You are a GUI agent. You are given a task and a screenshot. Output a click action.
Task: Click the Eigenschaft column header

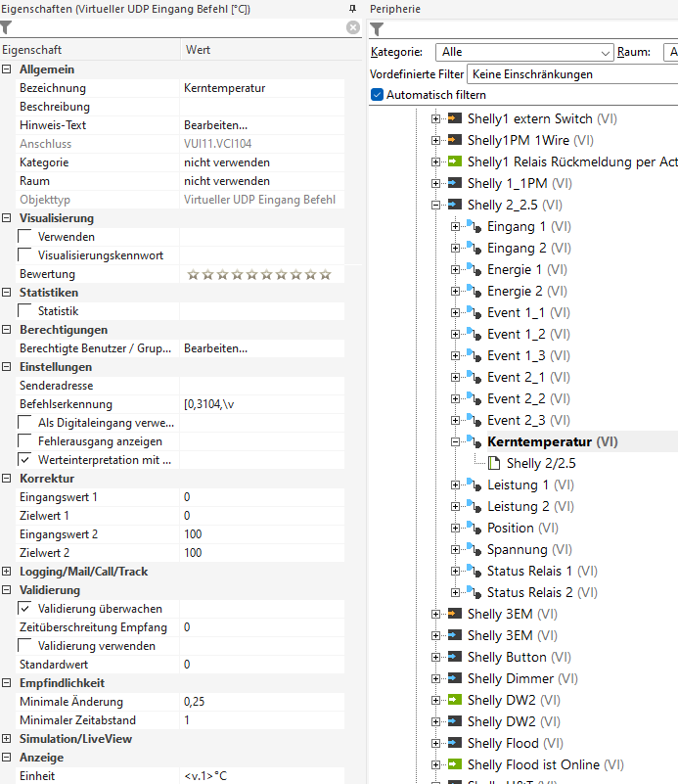tap(90, 50)
